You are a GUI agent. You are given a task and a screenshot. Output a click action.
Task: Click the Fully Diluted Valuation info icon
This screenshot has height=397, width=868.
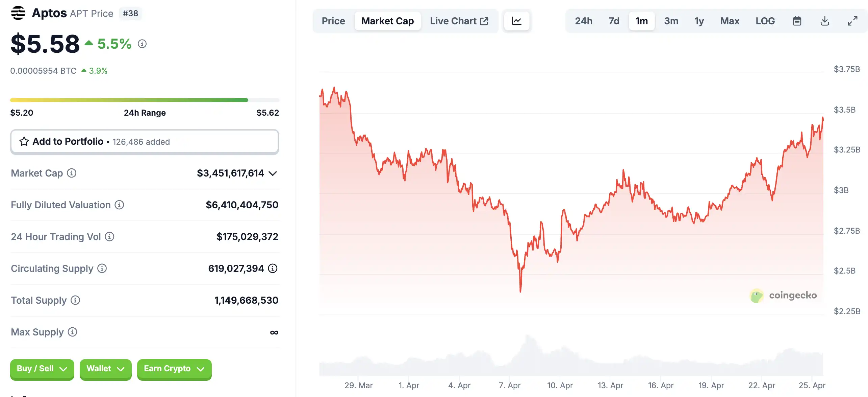(119, 205)
